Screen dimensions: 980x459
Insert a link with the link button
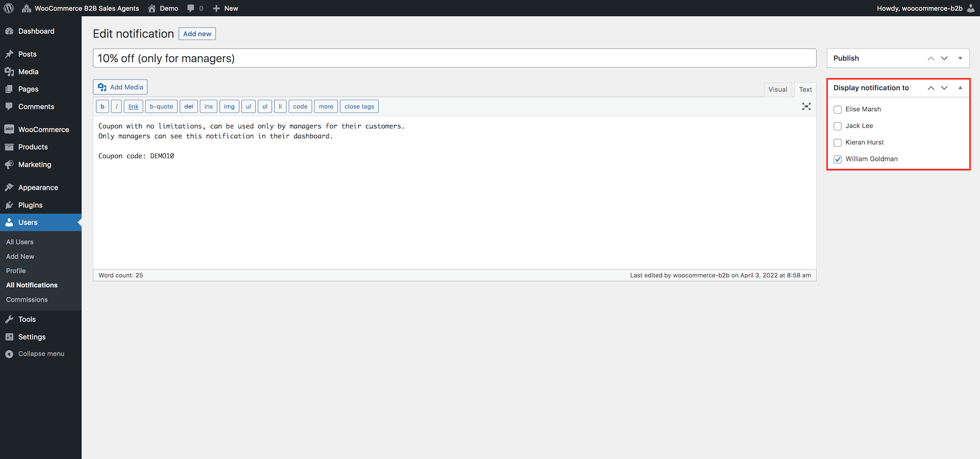133,107
